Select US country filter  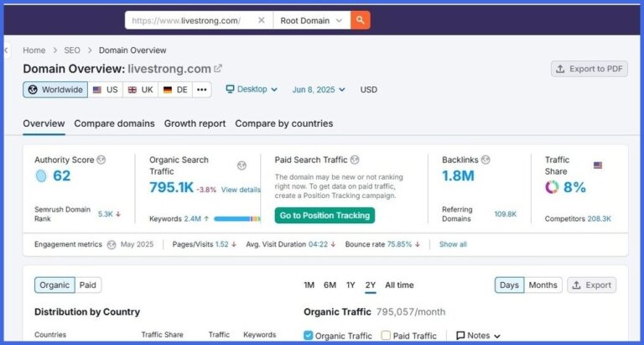(105, 90)
